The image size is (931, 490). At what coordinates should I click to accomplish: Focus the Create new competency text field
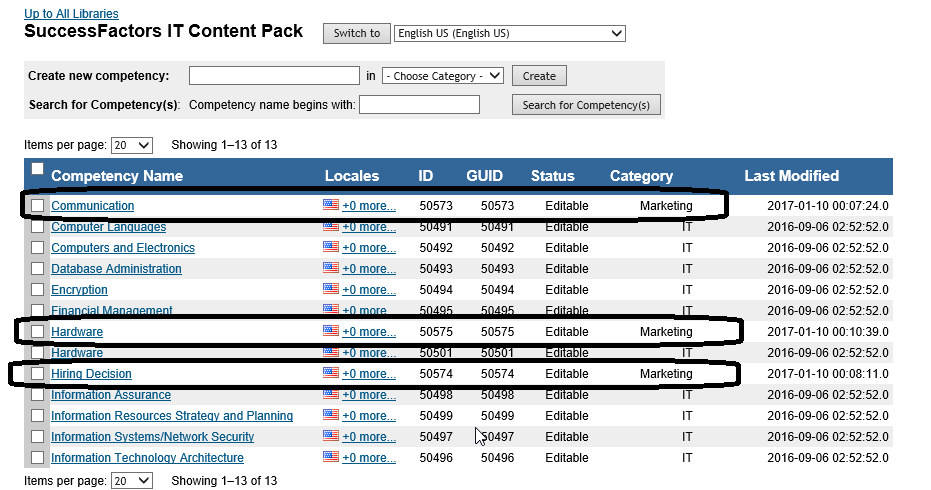pos(274,75)
